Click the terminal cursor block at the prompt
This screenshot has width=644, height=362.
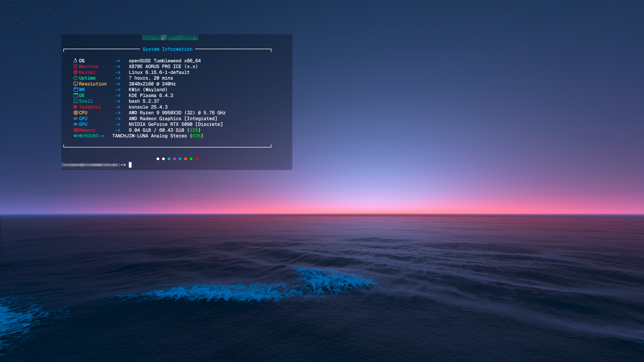click(130, 165)
